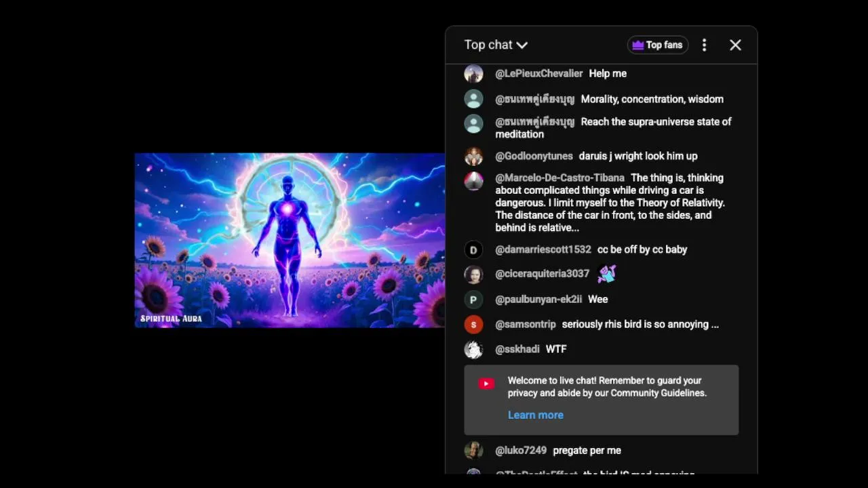Open @Marcelo-De-Castro-Tibana's avatar
The height and width of the screenshot is (488, 868).
click(473, 181)
